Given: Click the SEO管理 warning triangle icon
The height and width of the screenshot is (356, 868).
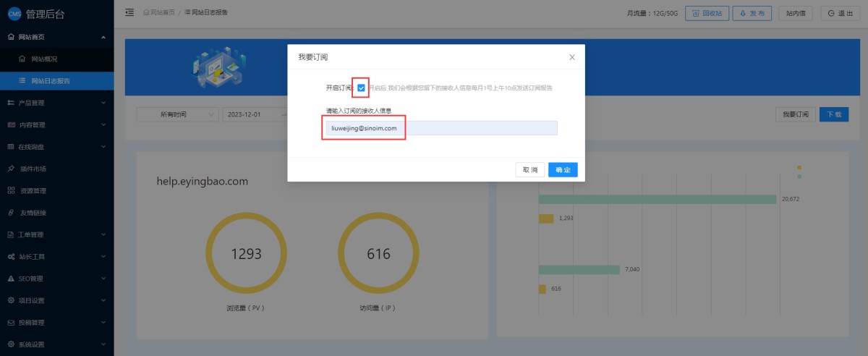Looking at the screenshot, I should point(11,279).
